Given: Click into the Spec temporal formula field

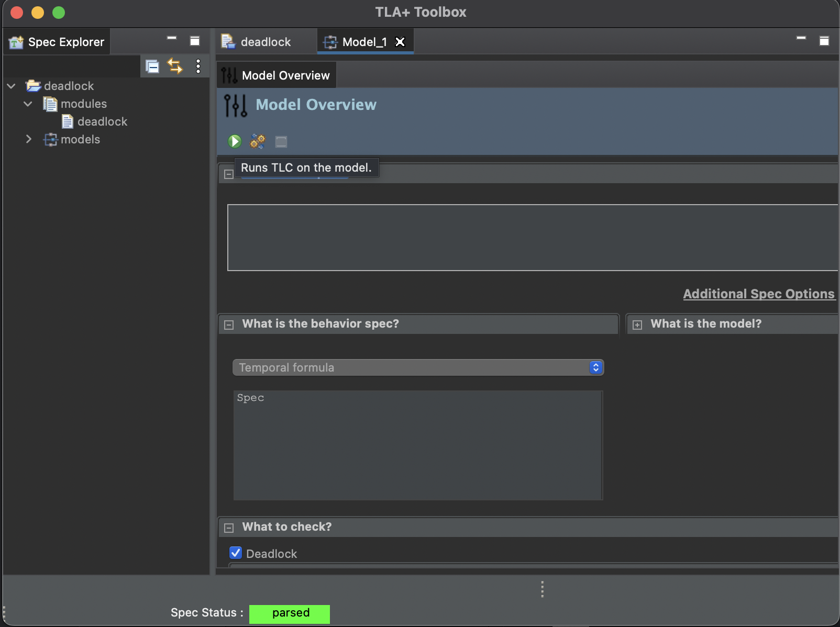Looking at the screenshot, I should (418, 445).
